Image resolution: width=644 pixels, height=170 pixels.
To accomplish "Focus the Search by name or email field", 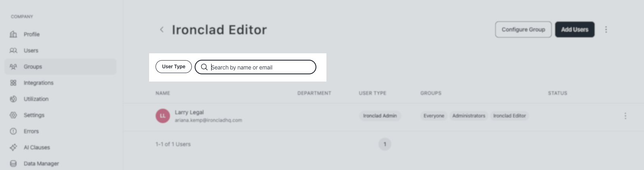I will coord(256,67).
